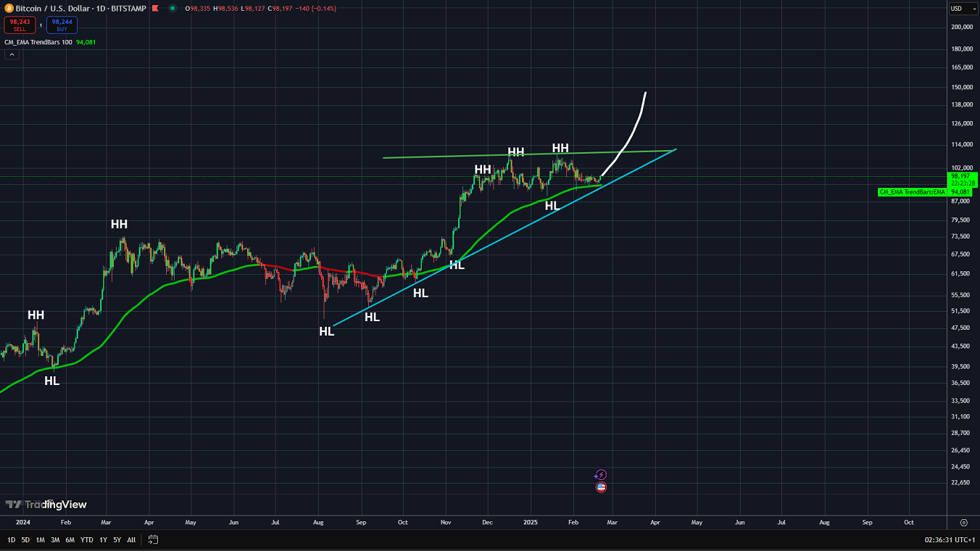Click the 200,000 price scale label

click(962, 27)
